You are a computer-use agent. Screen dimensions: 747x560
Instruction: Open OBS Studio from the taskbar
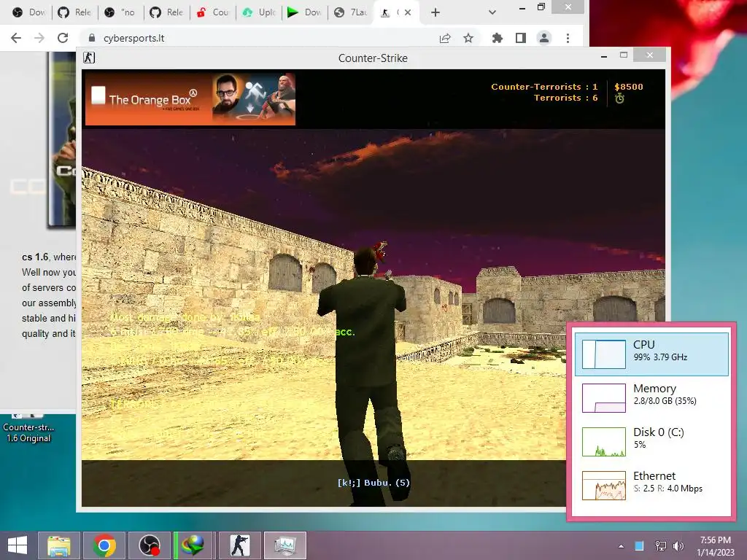150,545
